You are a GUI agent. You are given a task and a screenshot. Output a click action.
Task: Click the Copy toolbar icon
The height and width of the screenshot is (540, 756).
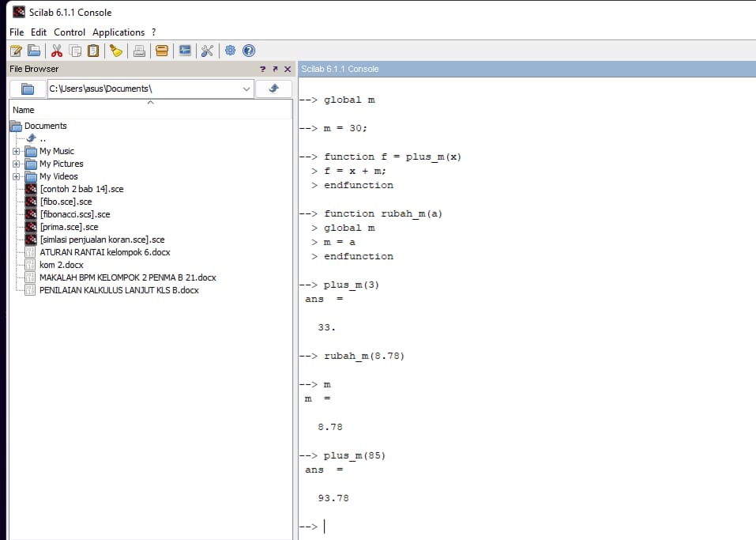[x=75, y=51]
